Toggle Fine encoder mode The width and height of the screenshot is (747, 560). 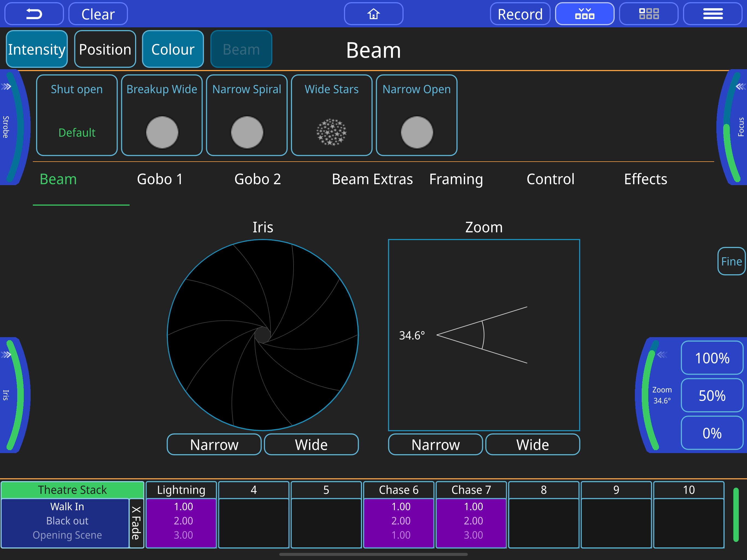731,261
